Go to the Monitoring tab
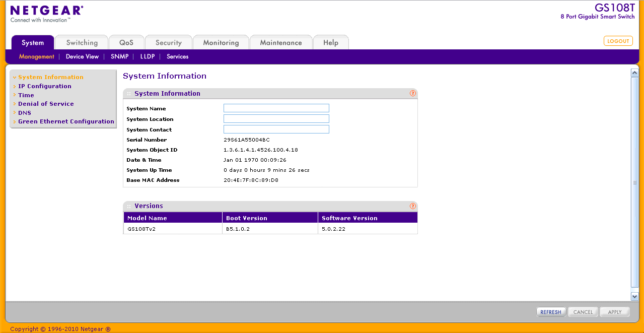The image size is (644, 333). pyautogui.click(x=221, y=43)
